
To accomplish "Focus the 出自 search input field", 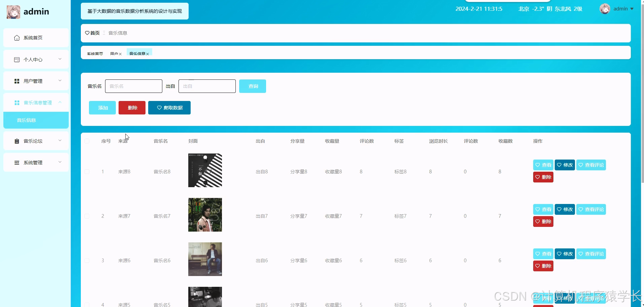I will 207,86.
